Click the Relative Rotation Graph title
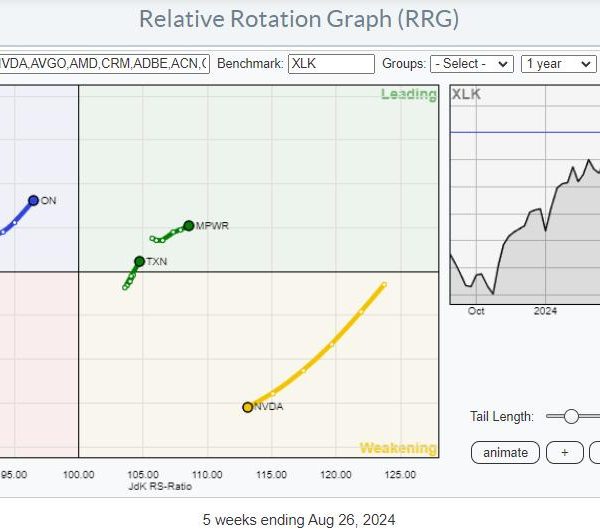600x529 pixels. click(299, 19)
